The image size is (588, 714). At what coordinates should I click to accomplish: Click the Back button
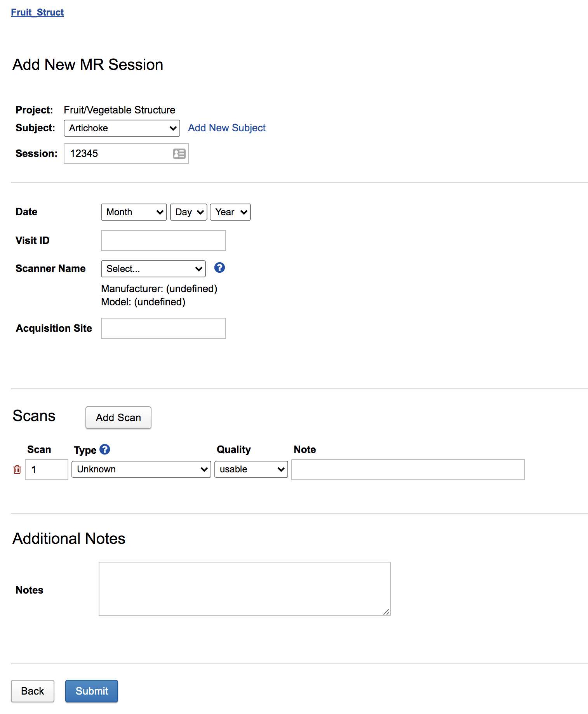tap(33, 691)
